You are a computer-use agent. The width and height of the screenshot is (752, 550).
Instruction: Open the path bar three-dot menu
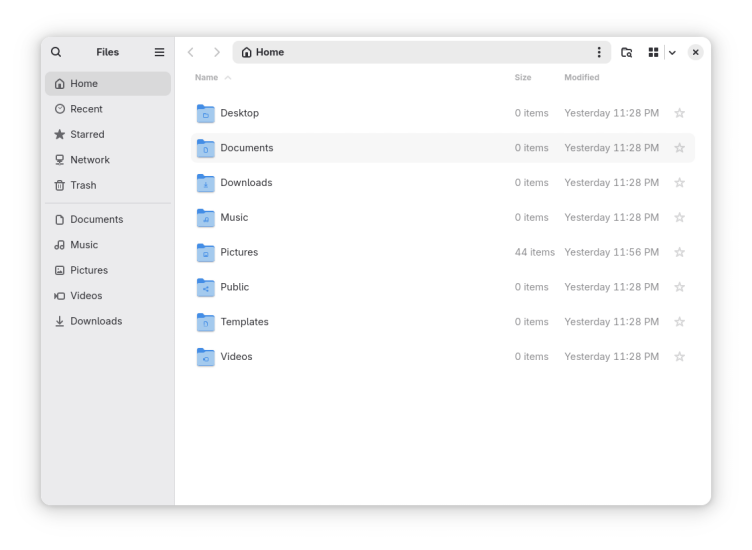pyautogui.click(x=599, y=52)
